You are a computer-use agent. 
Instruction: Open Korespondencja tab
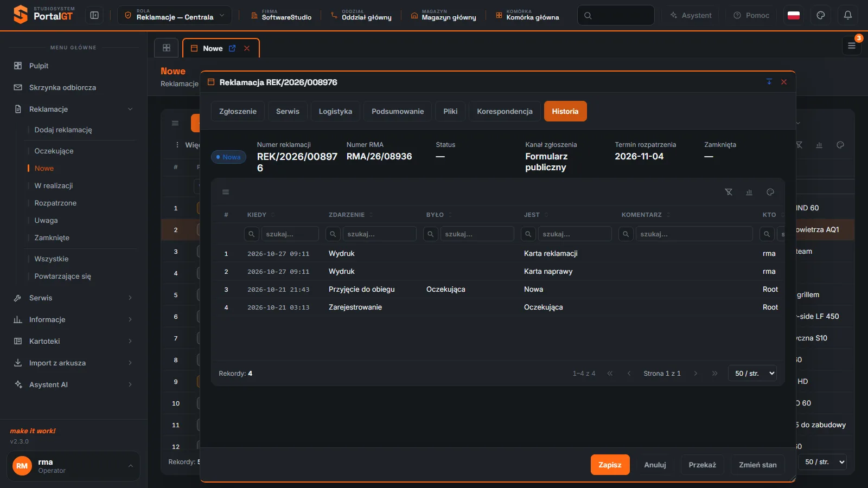(505, 111)
